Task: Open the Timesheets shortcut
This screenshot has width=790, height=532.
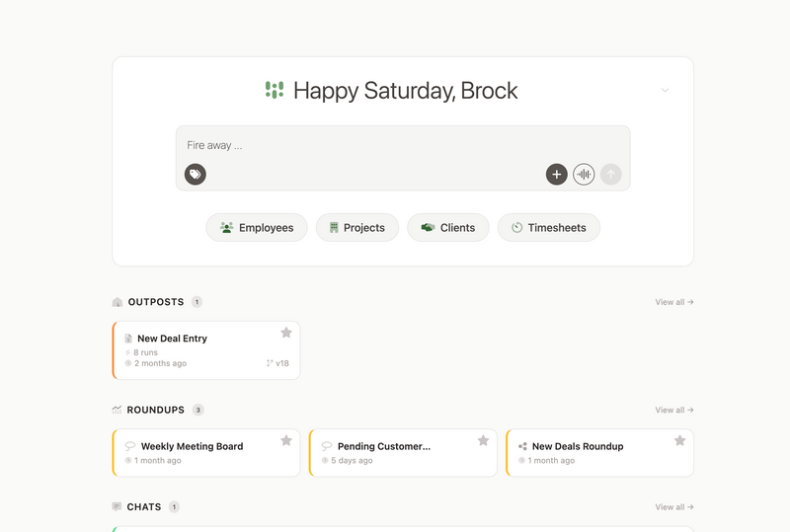Action: tap(549, 228)
